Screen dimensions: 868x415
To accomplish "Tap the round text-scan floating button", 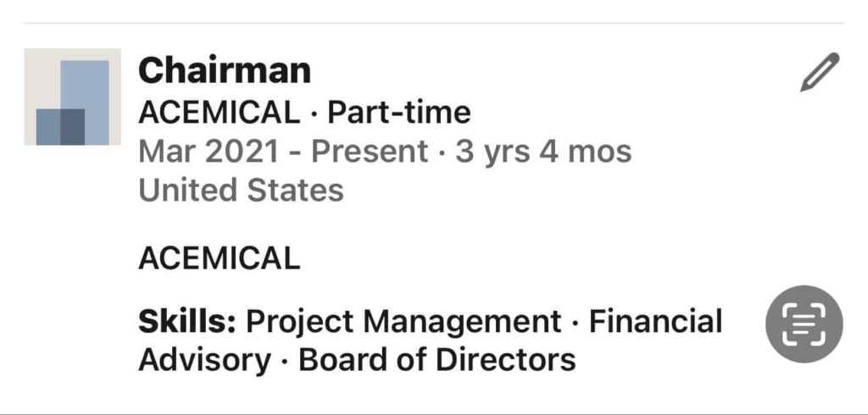I will point(804,324).
